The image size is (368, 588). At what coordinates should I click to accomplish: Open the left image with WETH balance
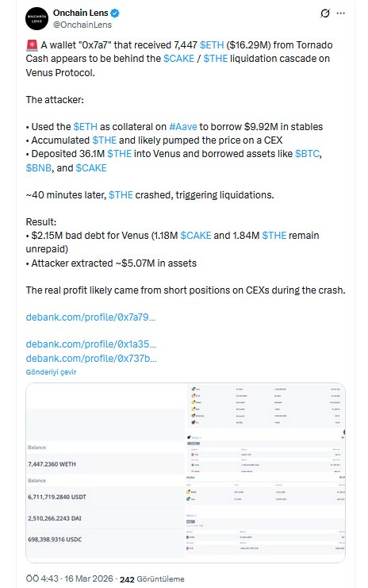click(105, 473)
